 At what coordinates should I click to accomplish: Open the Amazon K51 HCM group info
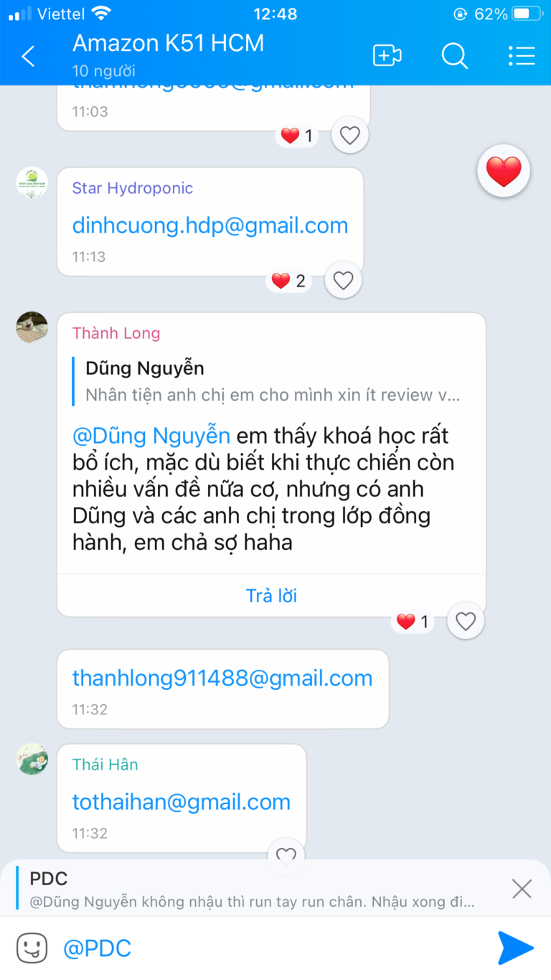(169, 43)
